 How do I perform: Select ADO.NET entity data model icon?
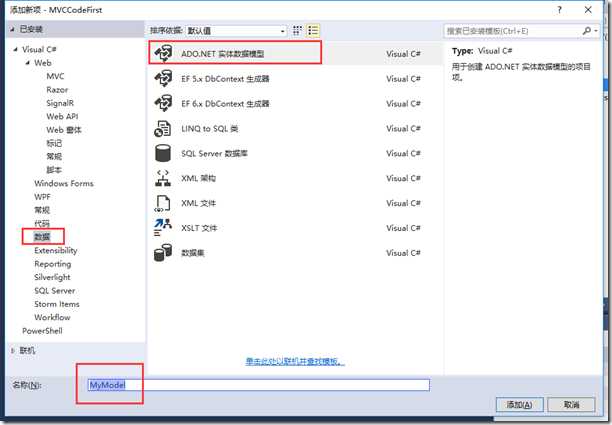coord(163,53)
